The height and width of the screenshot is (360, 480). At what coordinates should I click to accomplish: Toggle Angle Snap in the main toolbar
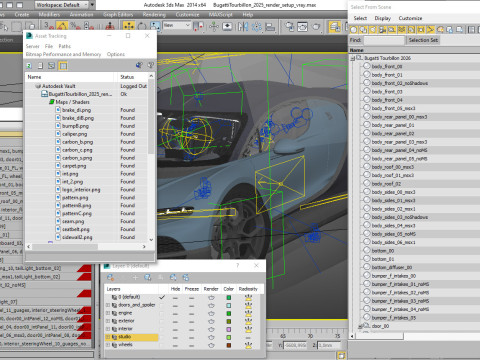62,26
